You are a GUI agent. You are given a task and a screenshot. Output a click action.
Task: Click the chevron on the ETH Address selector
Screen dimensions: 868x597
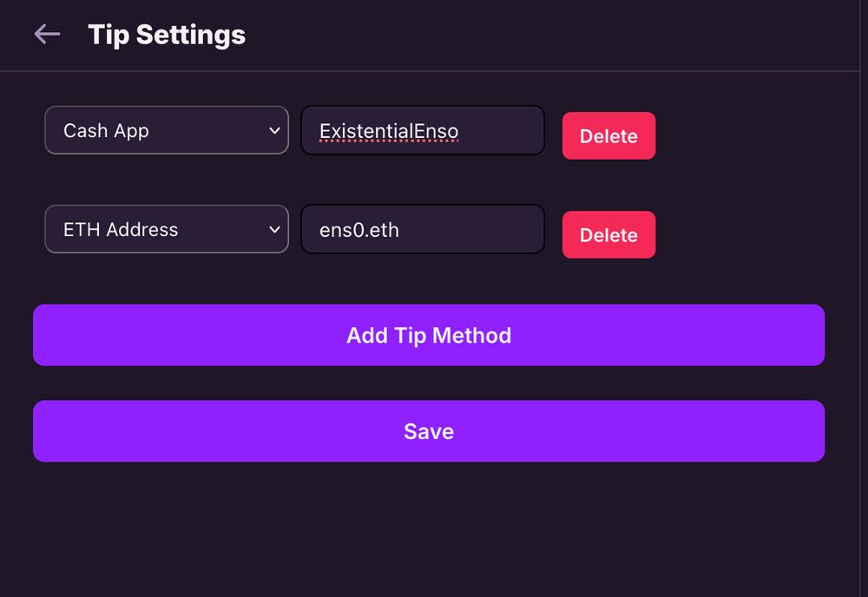[273, 229]
